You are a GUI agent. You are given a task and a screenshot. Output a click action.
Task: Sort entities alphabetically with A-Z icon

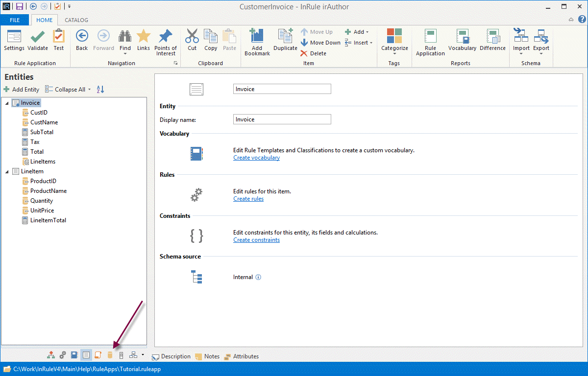click(x=100, y=90)
